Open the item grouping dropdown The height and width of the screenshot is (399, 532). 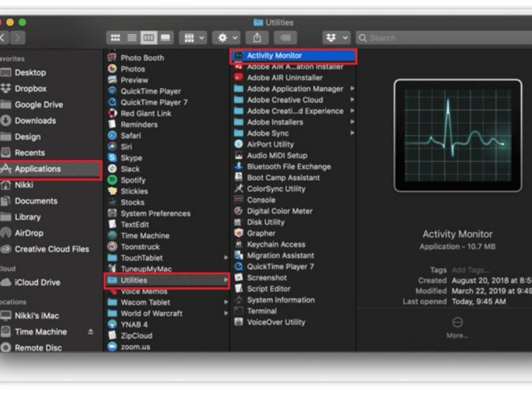click(193, 37)
